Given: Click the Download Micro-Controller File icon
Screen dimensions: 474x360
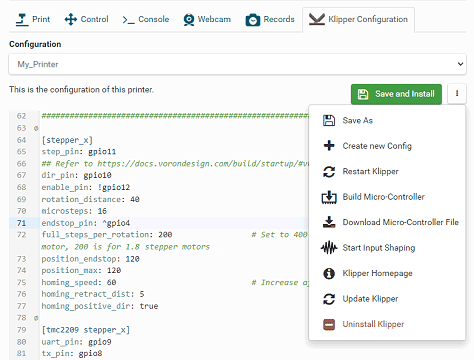Looking at the screenshot, I should pyautogui.click(x=329, y=222).
